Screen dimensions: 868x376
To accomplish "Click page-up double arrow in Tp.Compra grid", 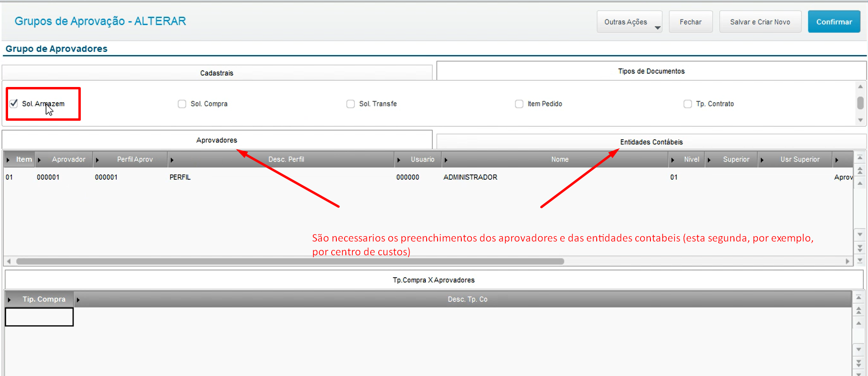I will [x=858, y=310].
